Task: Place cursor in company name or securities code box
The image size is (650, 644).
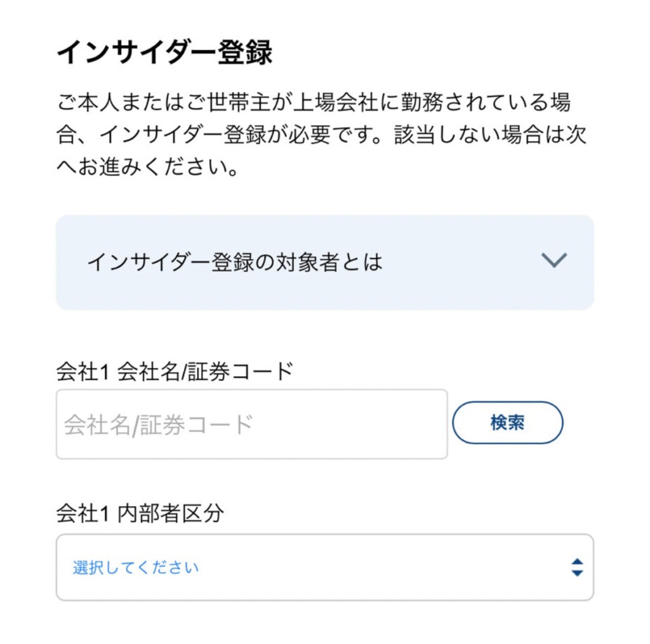Action: pyautogui.click(x=251, y=424)
